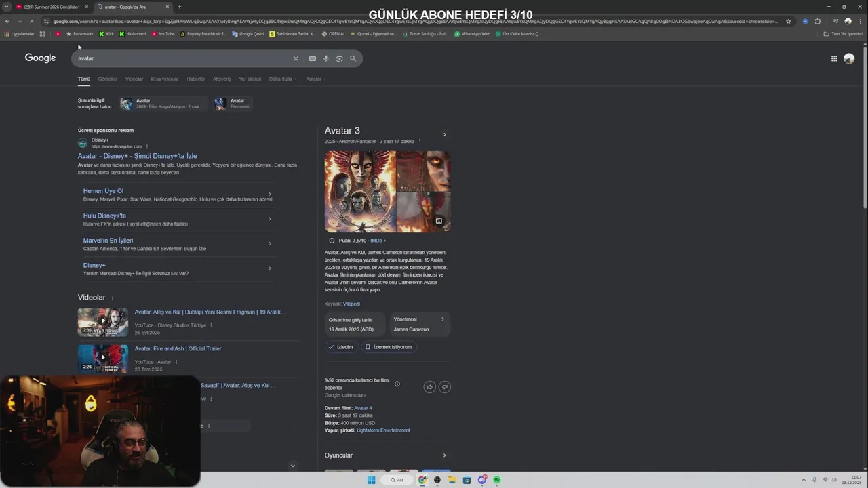
Task: Open Lightstorm Entertainment link
Action: [x=383, y=430]
